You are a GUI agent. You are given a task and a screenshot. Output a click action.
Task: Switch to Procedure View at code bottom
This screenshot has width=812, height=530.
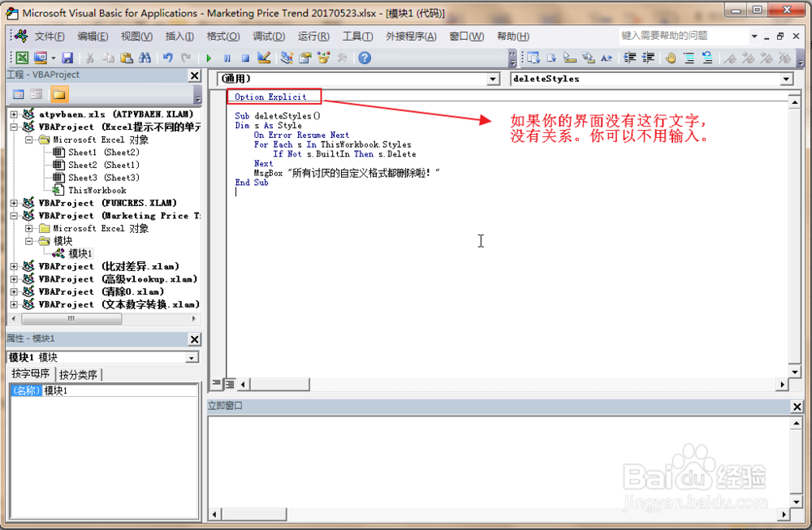[217, 384]
